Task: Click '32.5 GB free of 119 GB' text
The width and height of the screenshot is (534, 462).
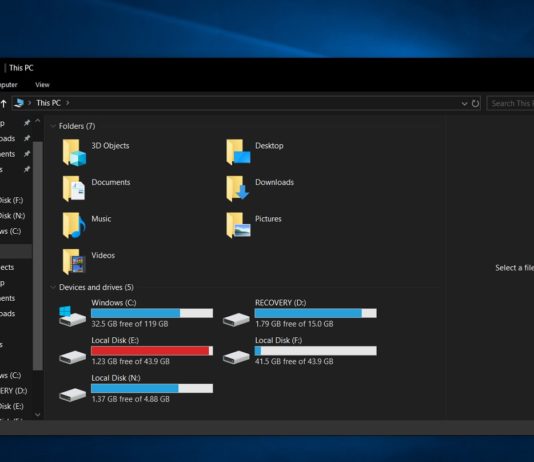Action: (x=129, y=324)
